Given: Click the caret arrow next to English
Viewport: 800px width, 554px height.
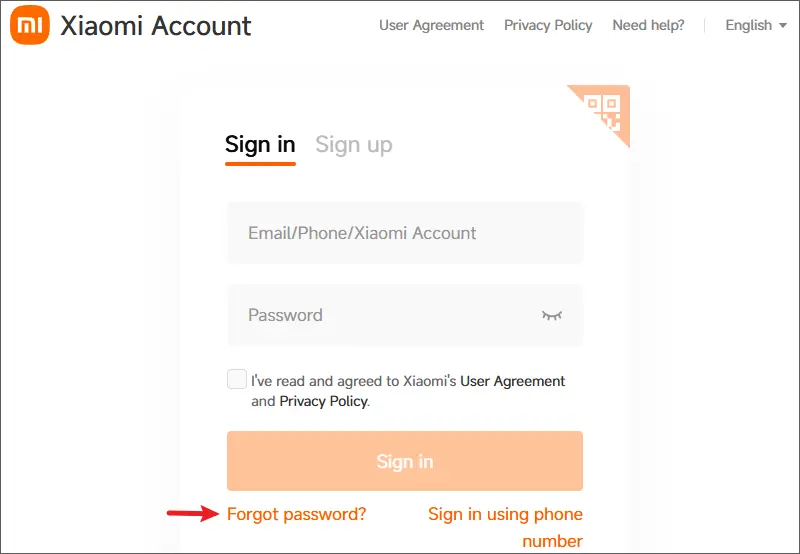Looking at the screenshot, I should pyautogui.click(x=782, y=25).
